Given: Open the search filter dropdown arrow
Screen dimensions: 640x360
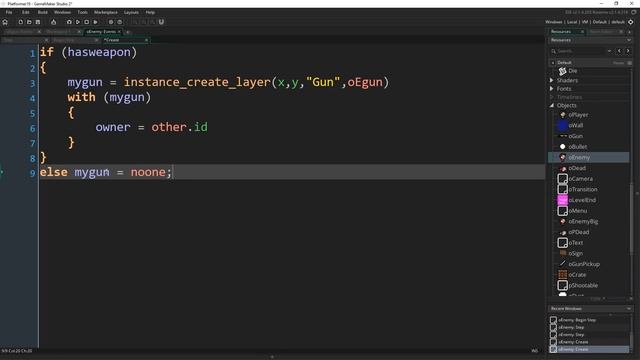Looking at the screenshot, I should 609,51.
